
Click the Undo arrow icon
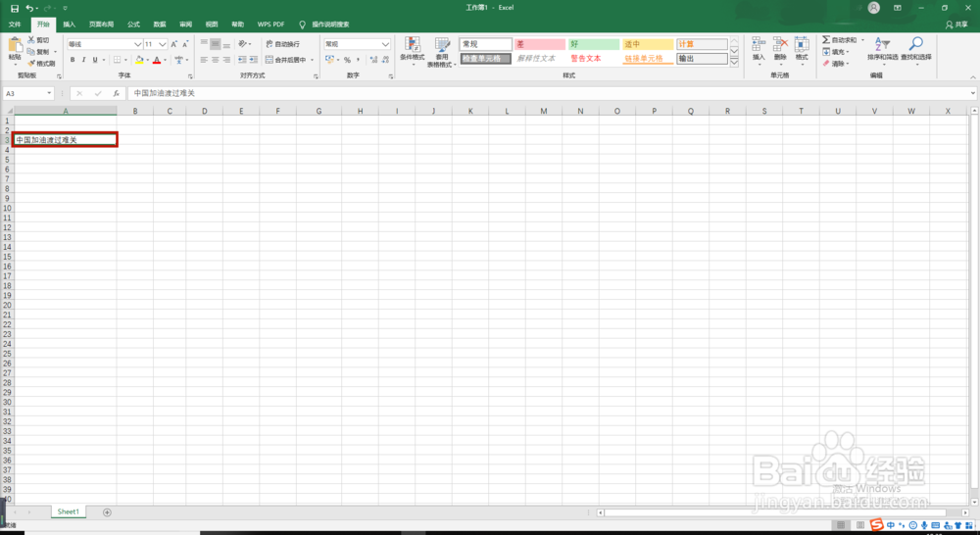click(28, 8)
